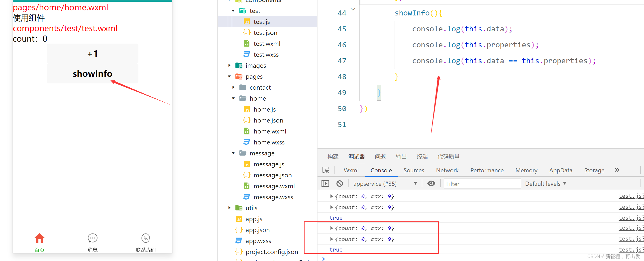Screen dimensions: 644x261
Task: Tap the message chat bubble tab icon
Action: (93, 238)
